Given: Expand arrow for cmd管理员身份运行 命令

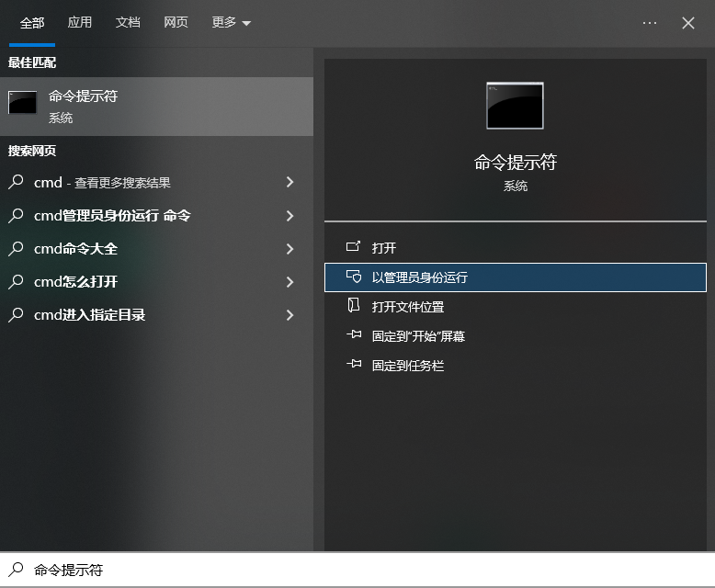Looking at the screenshot, I should 289,216.
